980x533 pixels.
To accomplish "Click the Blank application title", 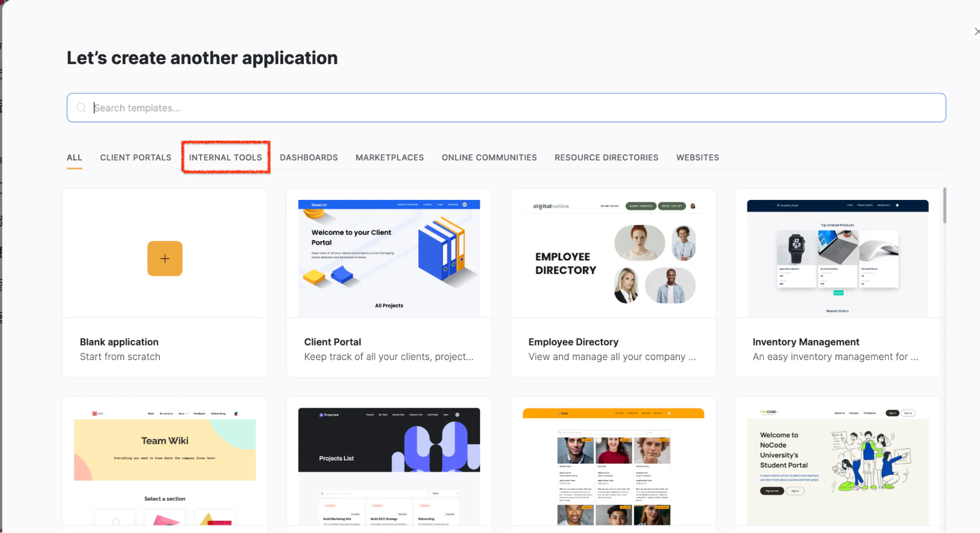I will [x=119, y=342].
